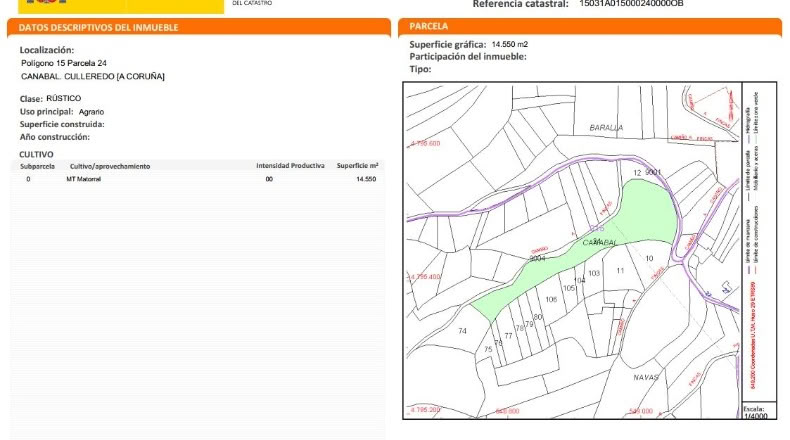The width and height of the screenshot is (790, 440).
Task: Click parcel number 77 on map
Action: coord(508,336)
